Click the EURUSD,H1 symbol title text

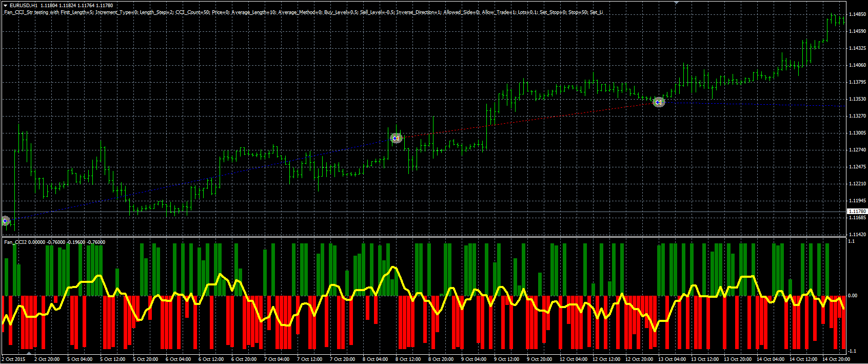point(24,6)
